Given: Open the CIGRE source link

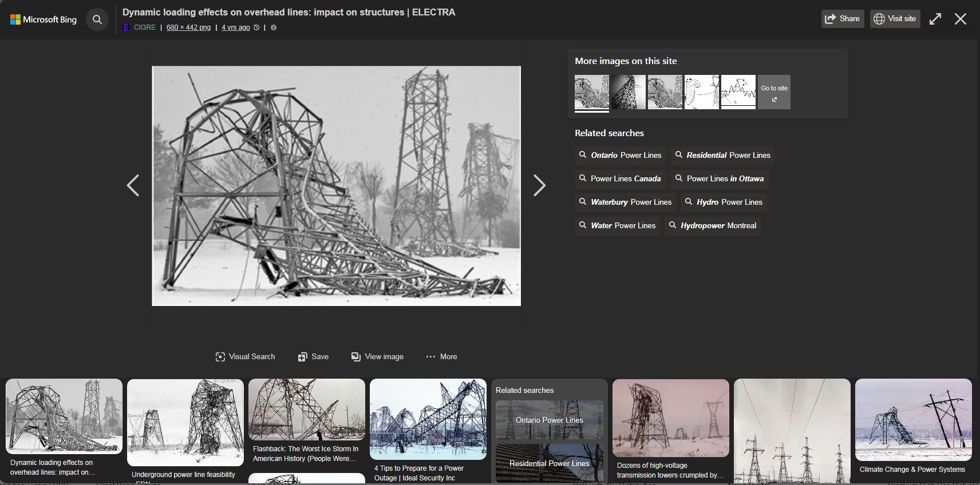Looking at the screenshot, I should point(144,27).
